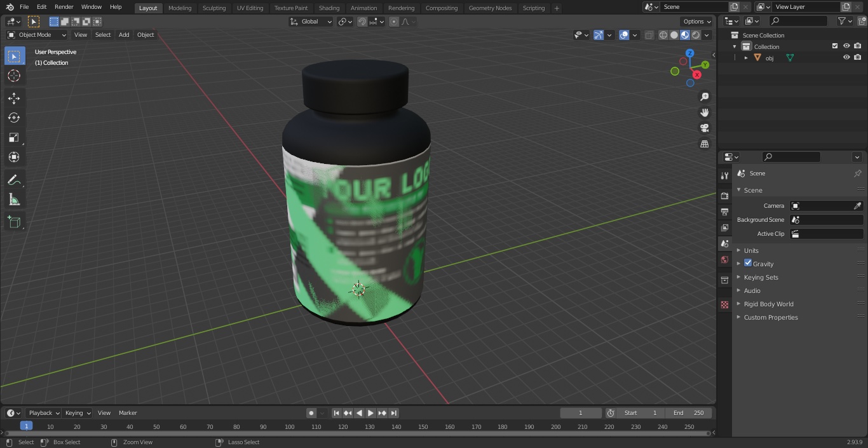Play the animation forward
The width and height of the screenshot is (868, 448).
coord(371,413)
